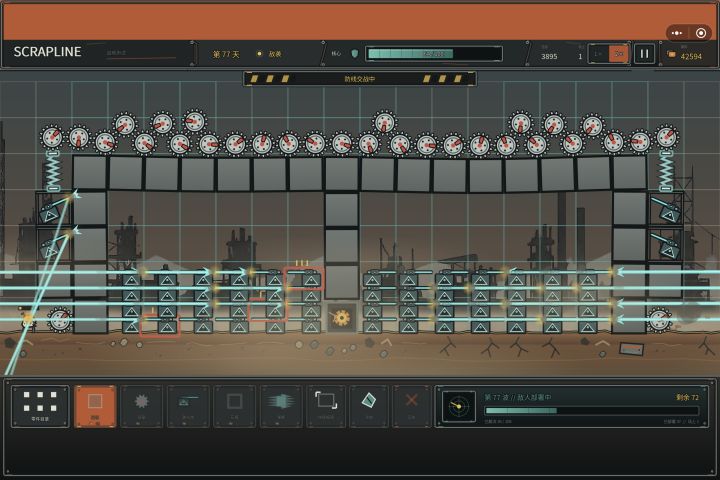Click the ground saw gear on right side
This screenshot has height=480, width=720.
[660, 319]
